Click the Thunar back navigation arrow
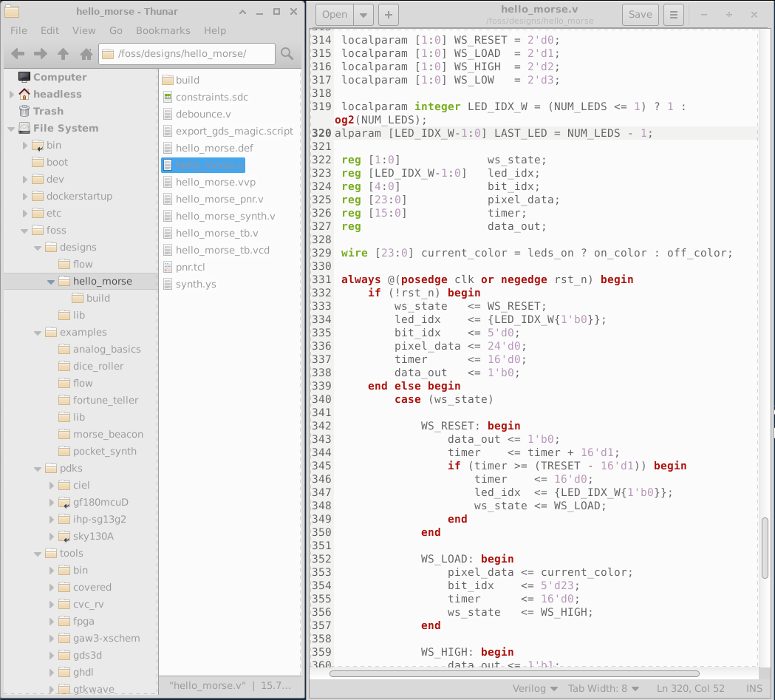 18,54
